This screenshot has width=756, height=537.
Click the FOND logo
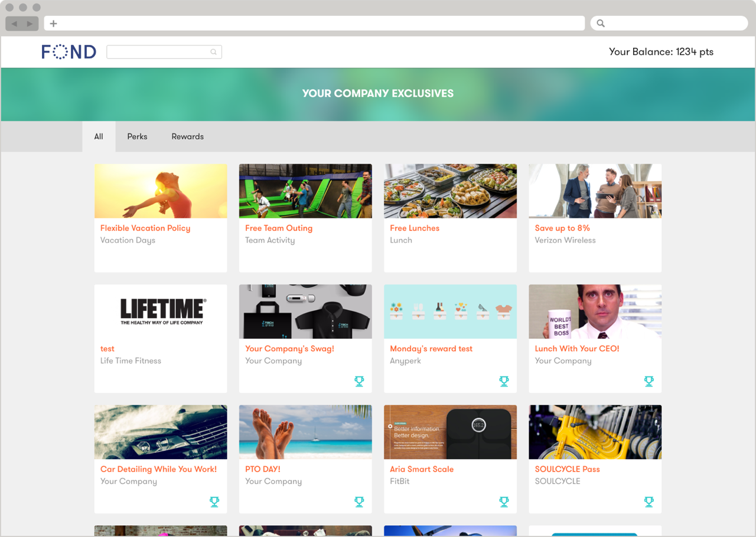69,52
